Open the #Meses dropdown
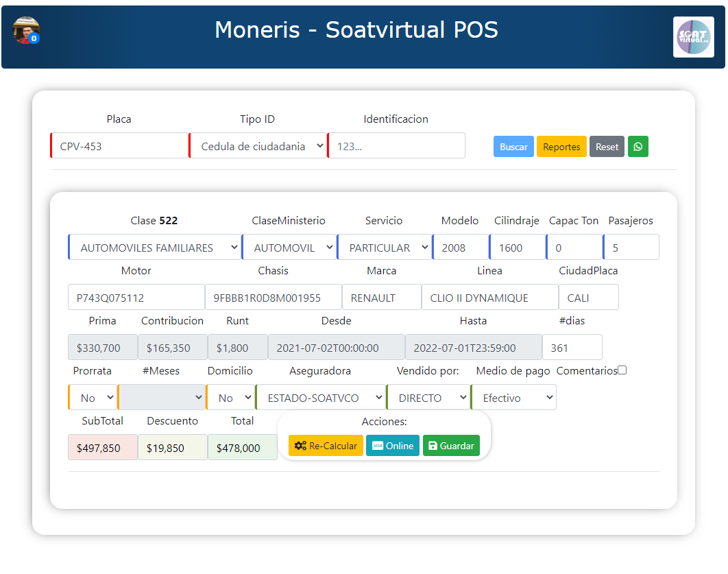 click(162, 398)
